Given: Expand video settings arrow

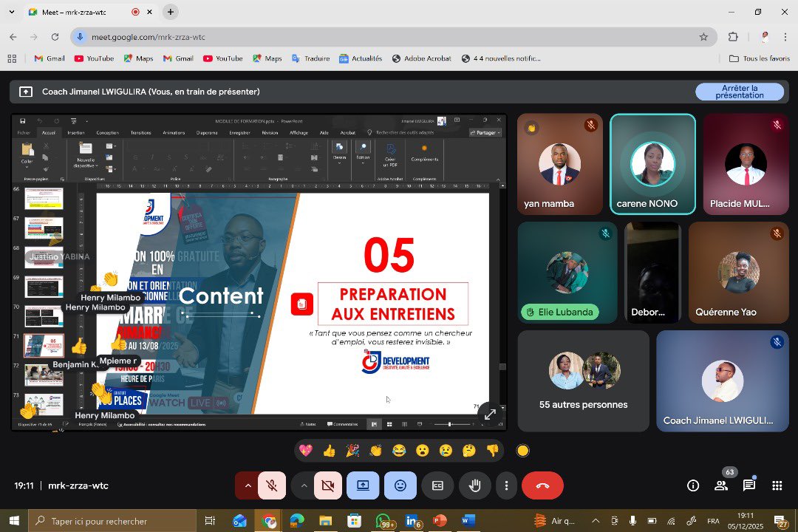Looking at the screenshot, I should tap(304, 485).
